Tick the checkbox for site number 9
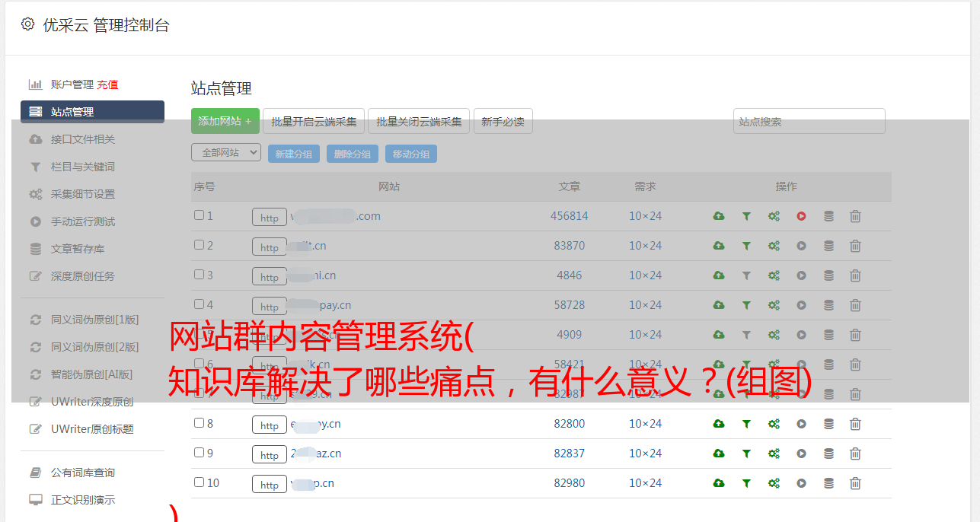The height and width of the screenshot is (522, 980). pyautogui.click(x=199, y=453)
